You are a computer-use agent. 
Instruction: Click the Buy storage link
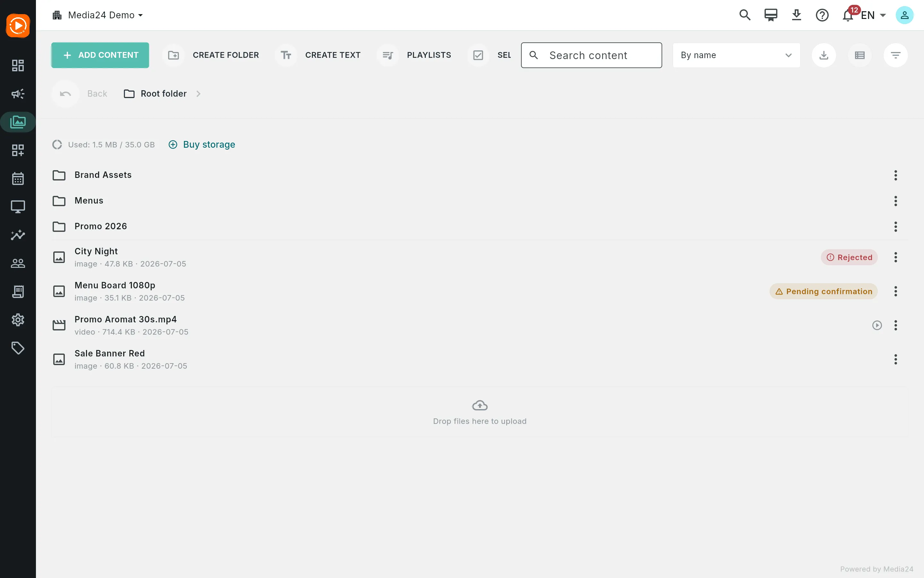point(201,144)
